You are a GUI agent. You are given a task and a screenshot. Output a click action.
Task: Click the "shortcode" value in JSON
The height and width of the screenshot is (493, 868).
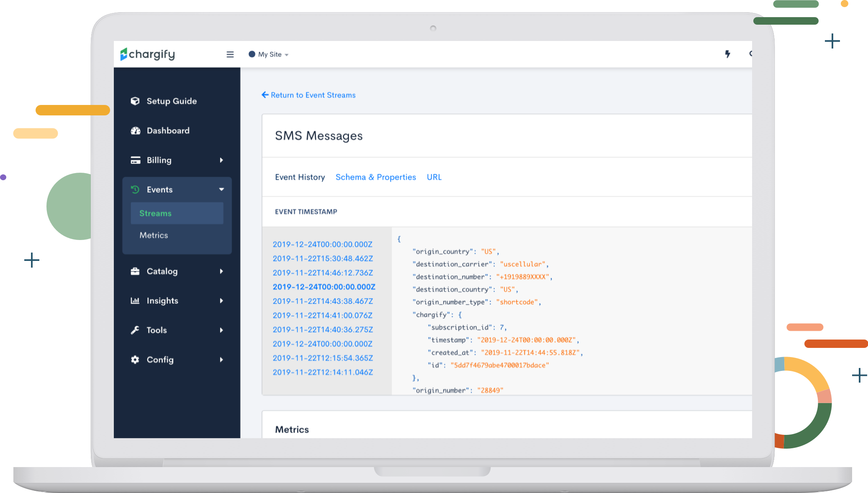[x=517, y=302]
